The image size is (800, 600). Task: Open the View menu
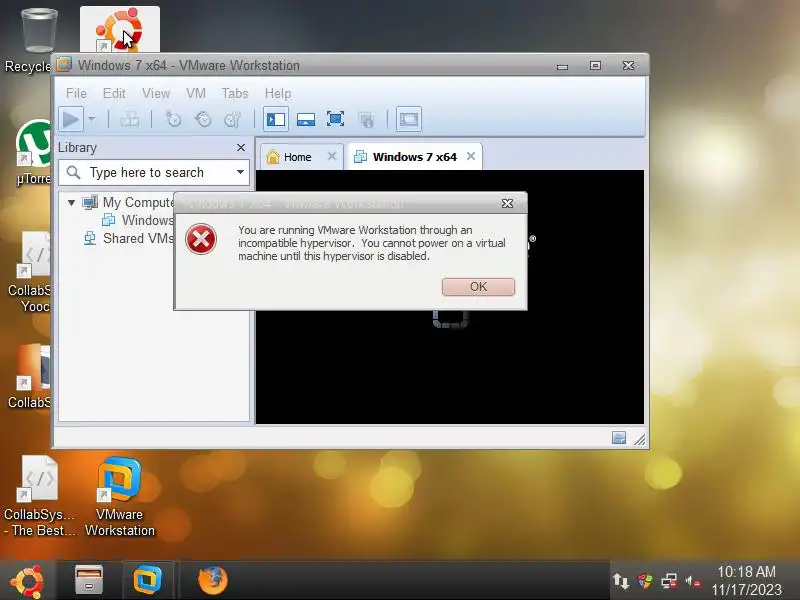pyautogui.click(x=156, y=93)
